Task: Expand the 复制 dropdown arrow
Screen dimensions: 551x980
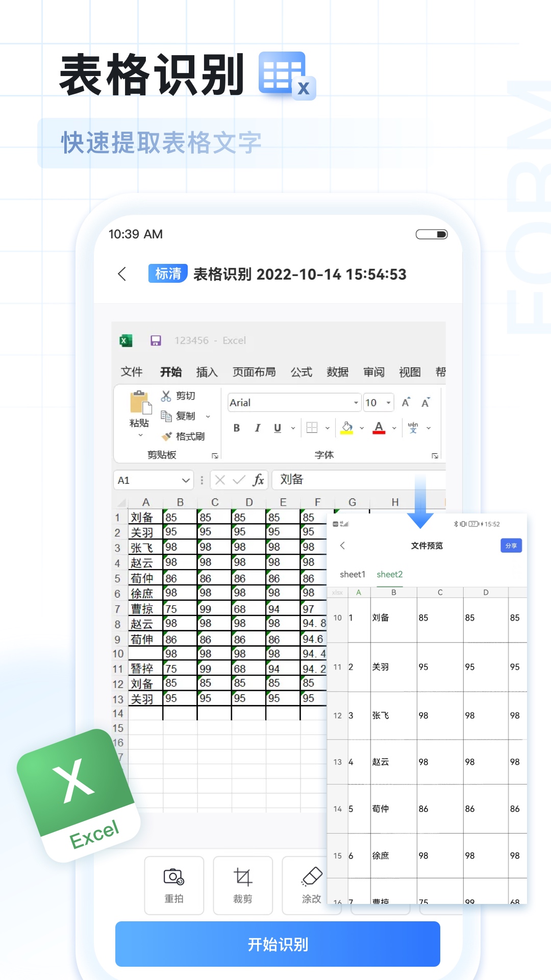Action: (208, 416)
